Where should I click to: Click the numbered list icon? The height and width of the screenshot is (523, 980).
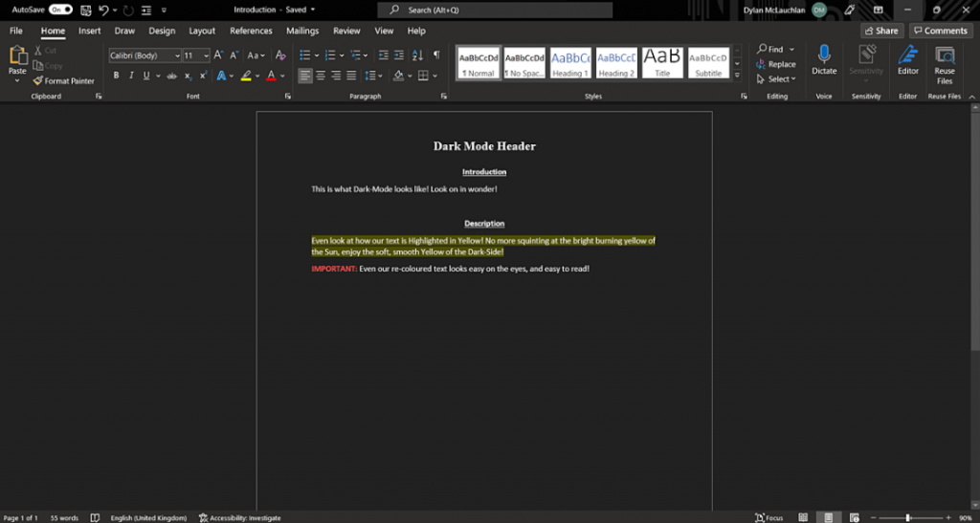330,55
